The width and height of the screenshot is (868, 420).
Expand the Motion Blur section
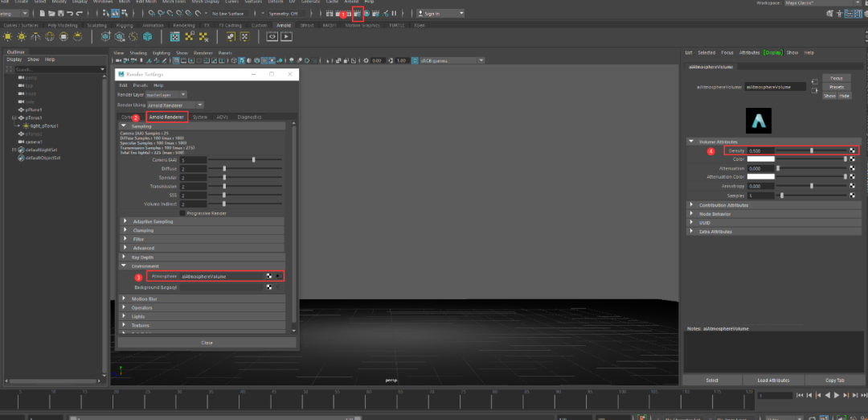tap(203, 299)
